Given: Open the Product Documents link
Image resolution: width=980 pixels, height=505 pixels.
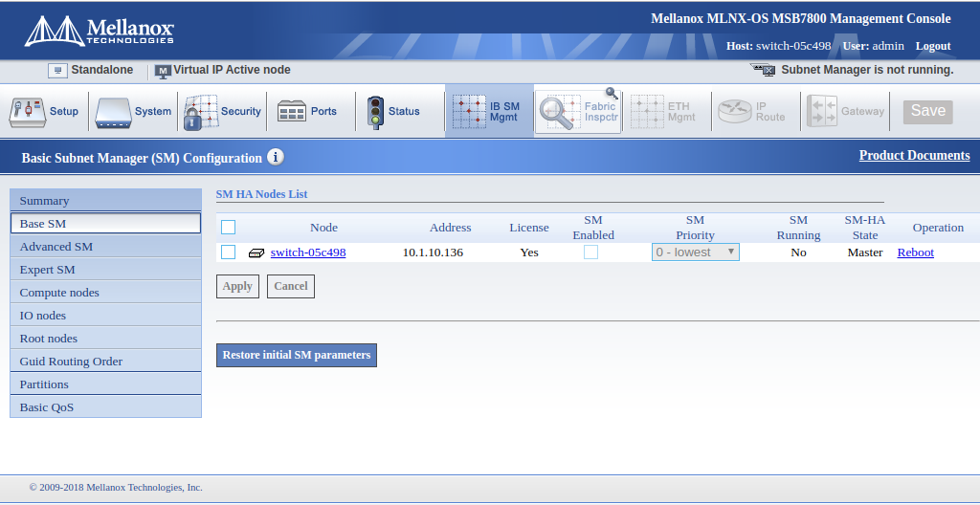Looking at the screenshot, I should click(x=914, y=155).
